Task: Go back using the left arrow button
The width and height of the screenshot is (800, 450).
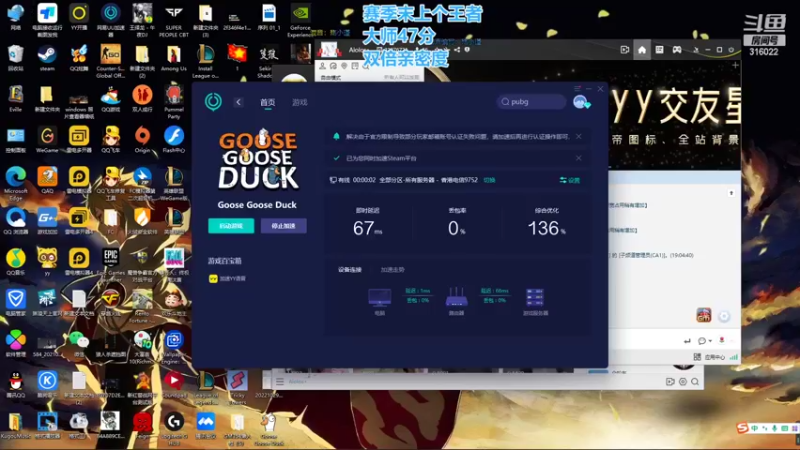Action: click(238, 102)
